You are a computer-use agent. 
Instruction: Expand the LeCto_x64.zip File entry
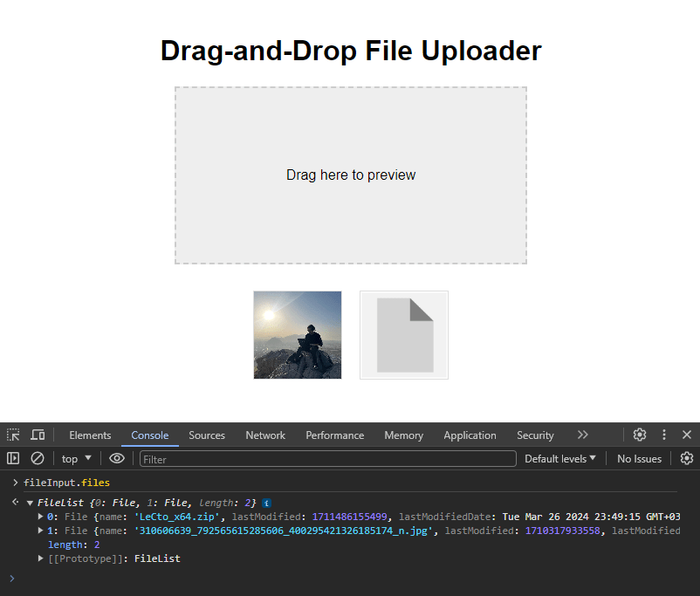(x=40, y=516)
